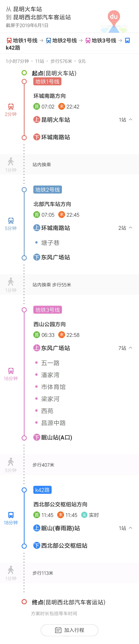Click the 终点(昆明西北部汽车客运站) destination entry

pyautogui.click(x=69, y=602)
